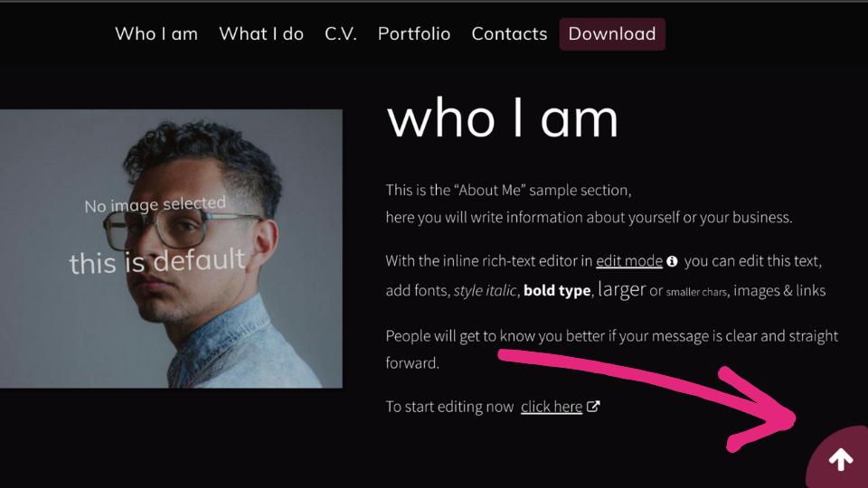Go to the What I do section
Image resolution: width=868 pixels, height=488 pixels.
tap(261, 34)
